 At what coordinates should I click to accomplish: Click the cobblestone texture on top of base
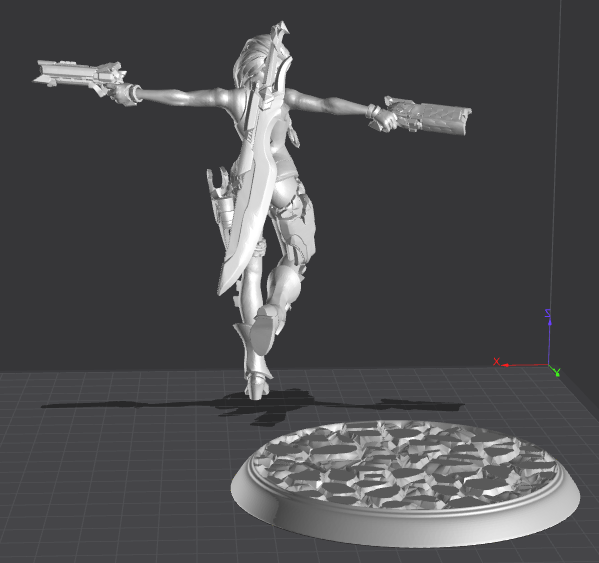click(x=406, y=464)
